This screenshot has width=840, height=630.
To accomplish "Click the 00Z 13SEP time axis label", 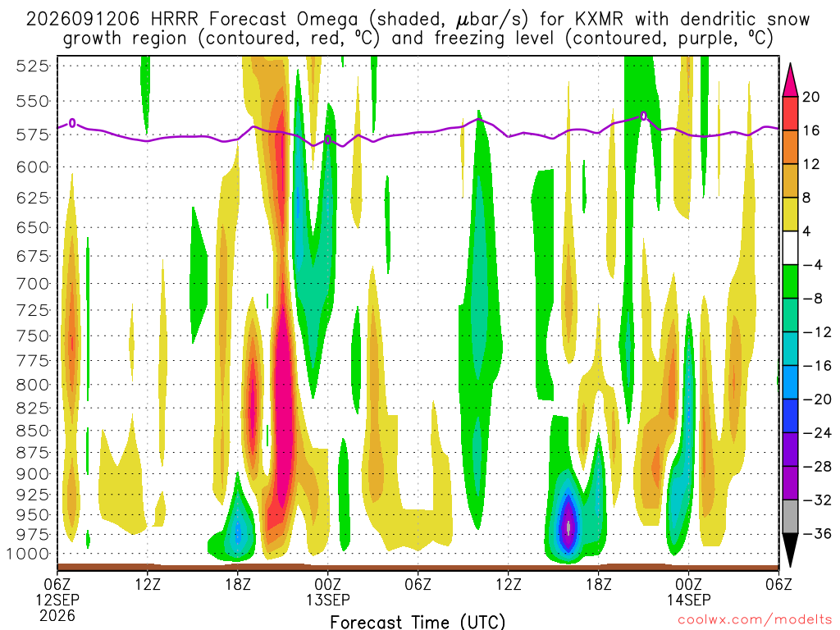I will [328, 592].
